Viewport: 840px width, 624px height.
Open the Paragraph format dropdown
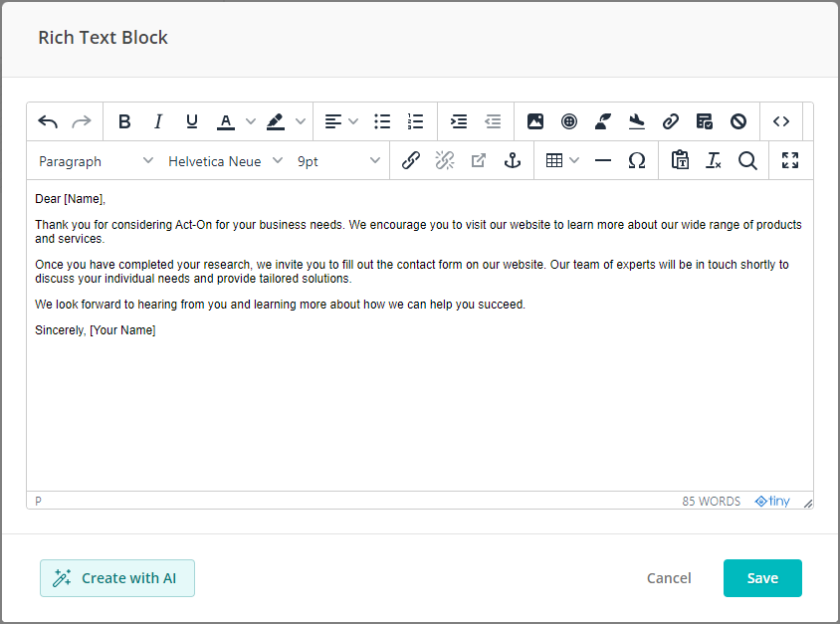(96, 160)
